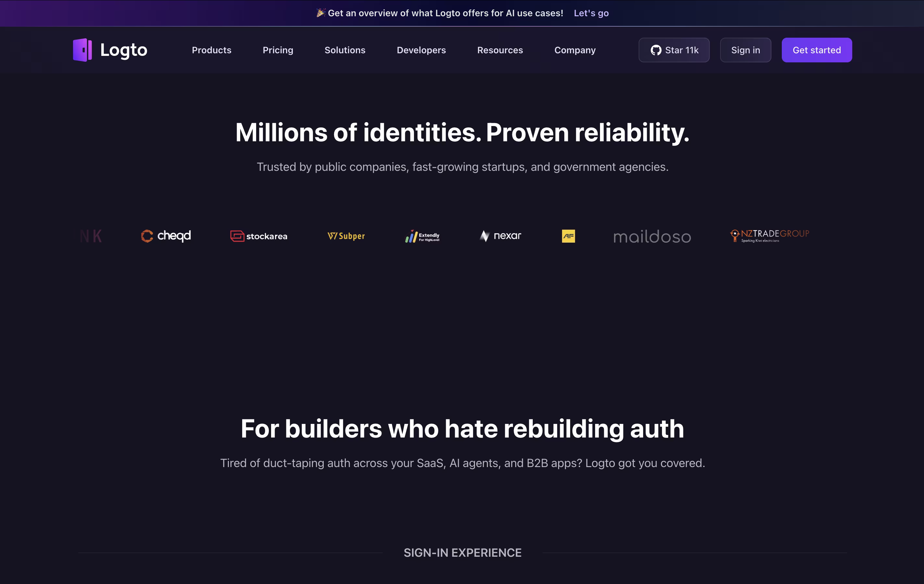Viewport: 924px width, 584px height.
Task: Click the yellow AF logo
Action: click(x=568, y=236)
